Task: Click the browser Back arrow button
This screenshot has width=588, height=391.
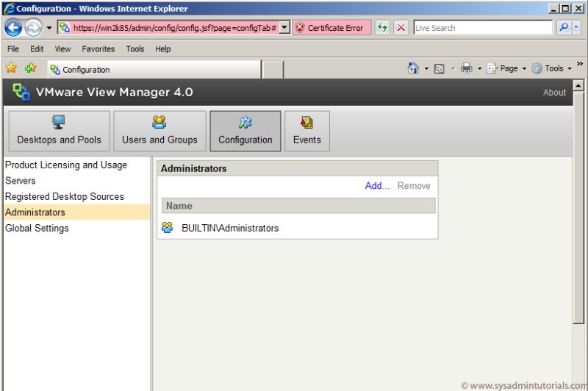Action: point(13,28)
